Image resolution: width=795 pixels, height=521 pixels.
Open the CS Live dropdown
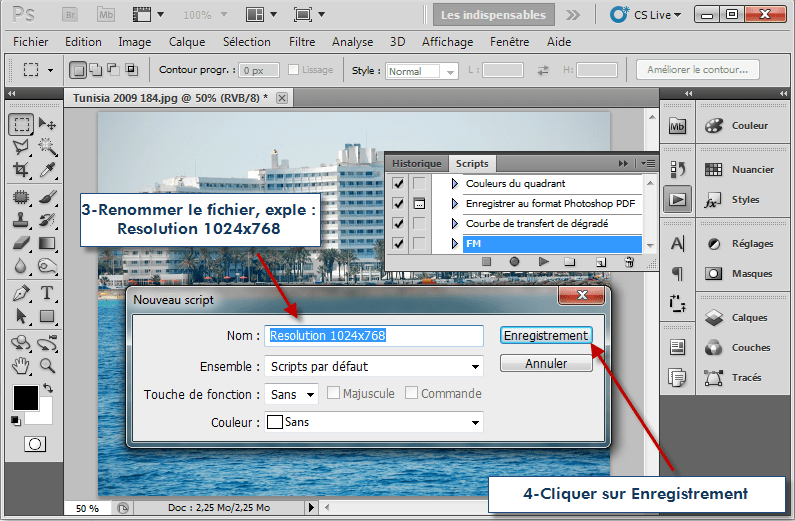(646, 15)
